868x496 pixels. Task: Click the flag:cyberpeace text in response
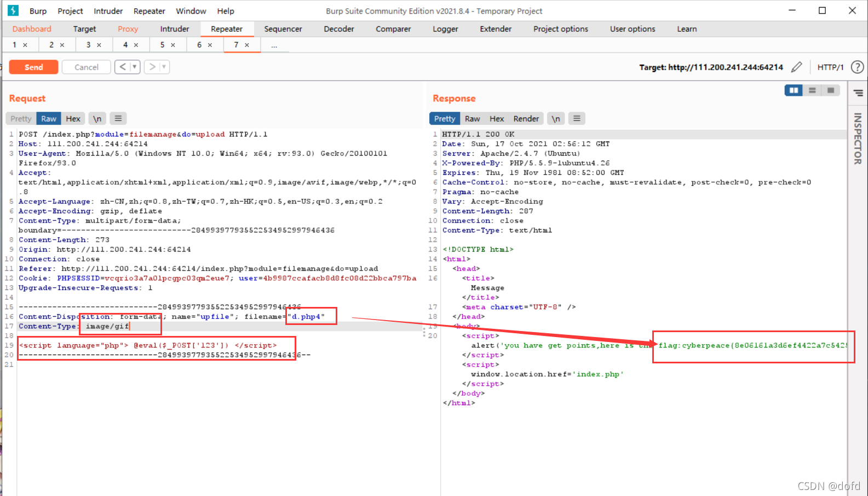pyautogui.click(x=752, y=346)
